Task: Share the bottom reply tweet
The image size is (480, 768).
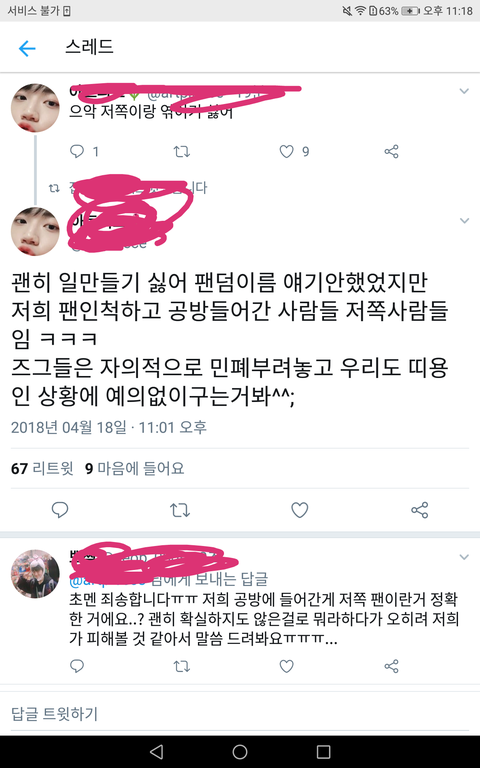Action: (x=391, y=666)
